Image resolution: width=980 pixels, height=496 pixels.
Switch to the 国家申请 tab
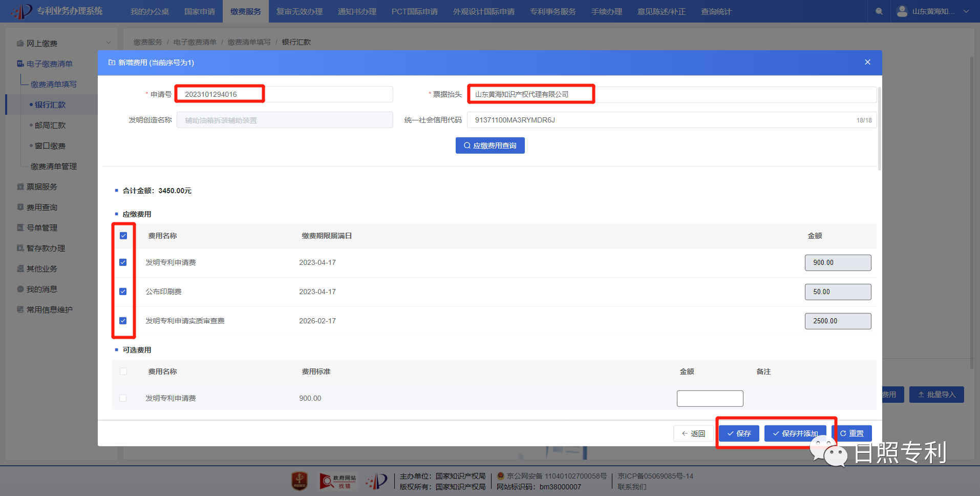click(x=200, y=11)
